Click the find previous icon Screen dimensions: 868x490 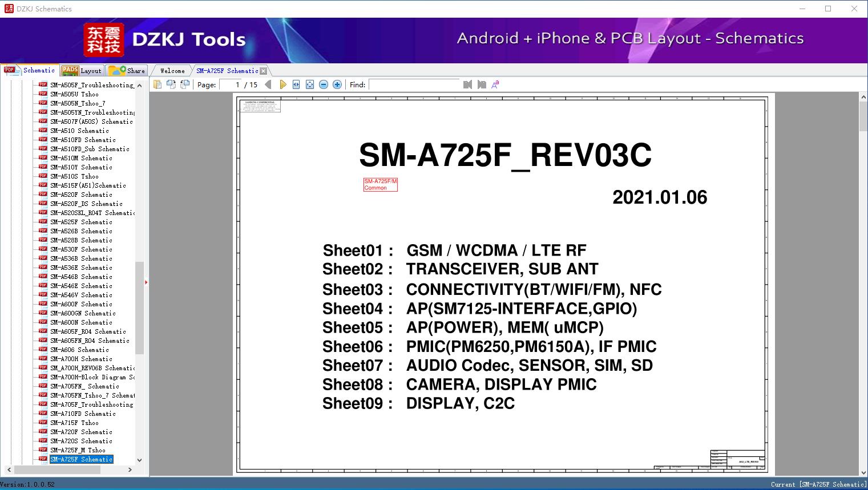tap(468, 84)
